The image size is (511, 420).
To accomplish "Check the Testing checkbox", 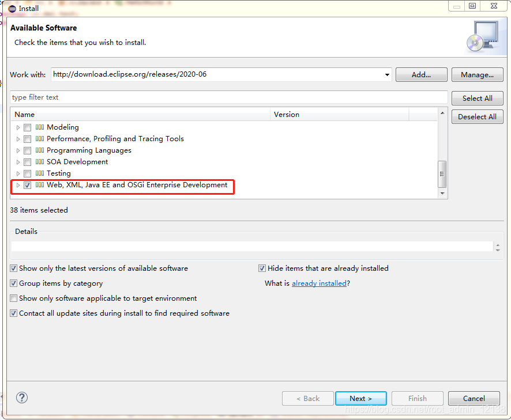I will point(27,173).
